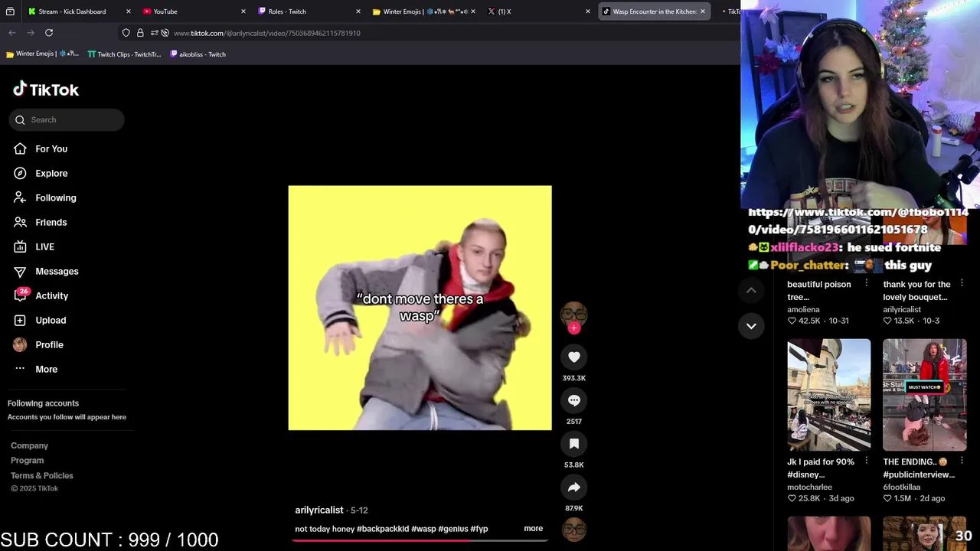Go back with browser back arrow
This screenshot has height=551, width=980.
click(12, 33)
